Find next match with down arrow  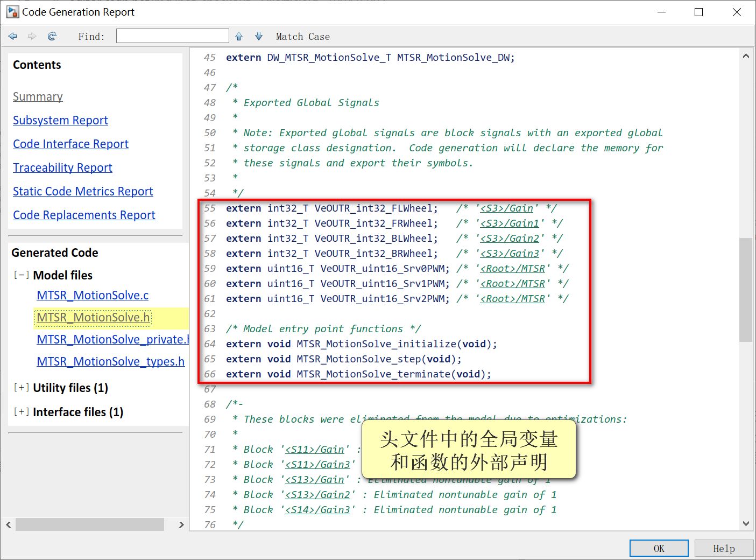tap(259, 36)
